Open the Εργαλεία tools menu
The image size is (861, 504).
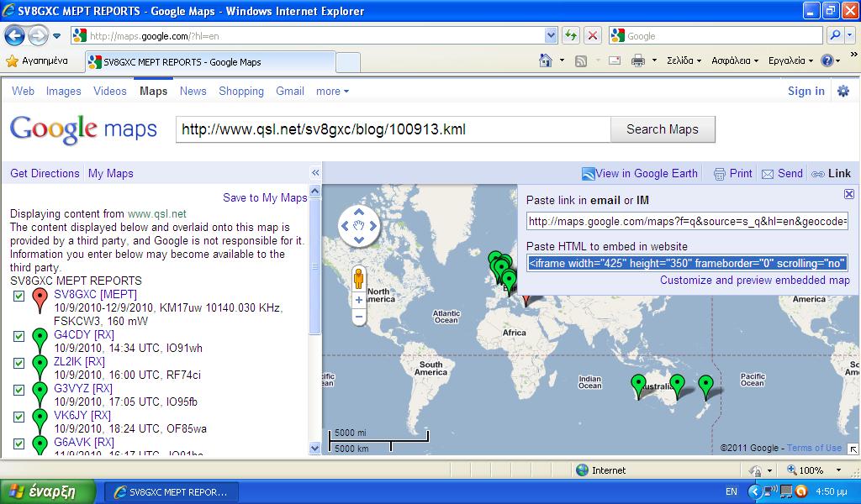pyautogui.click(x=790, y=60)
